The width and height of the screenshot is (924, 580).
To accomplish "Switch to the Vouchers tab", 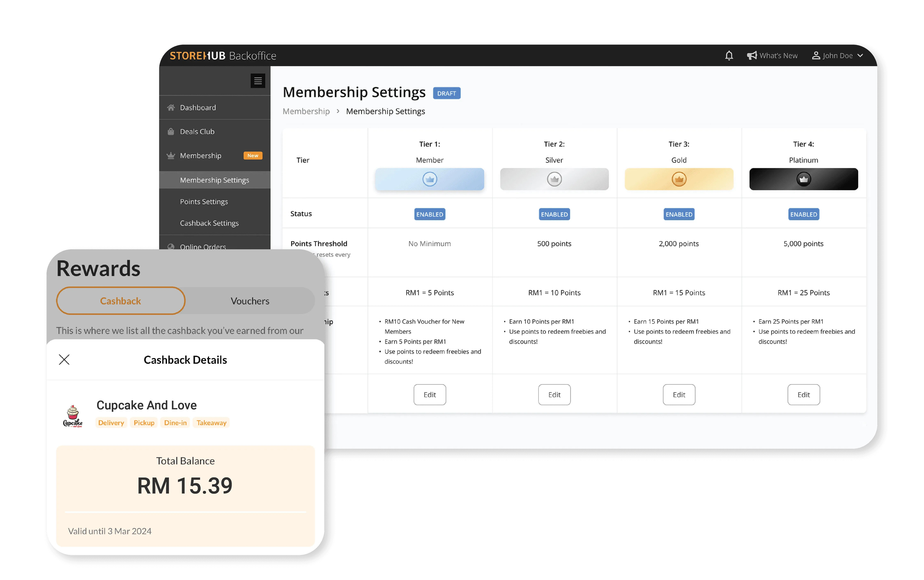I will (x=250, y=301).
